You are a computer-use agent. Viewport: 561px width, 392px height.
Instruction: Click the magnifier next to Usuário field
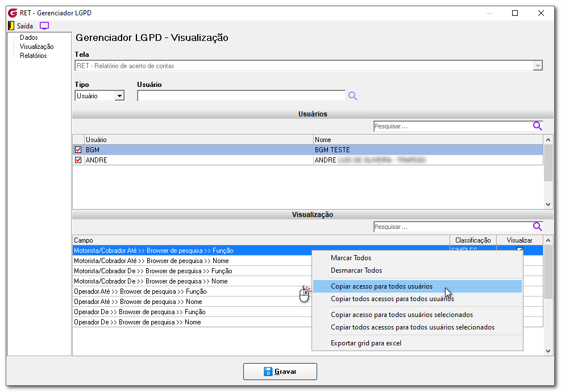click(353, 96)
